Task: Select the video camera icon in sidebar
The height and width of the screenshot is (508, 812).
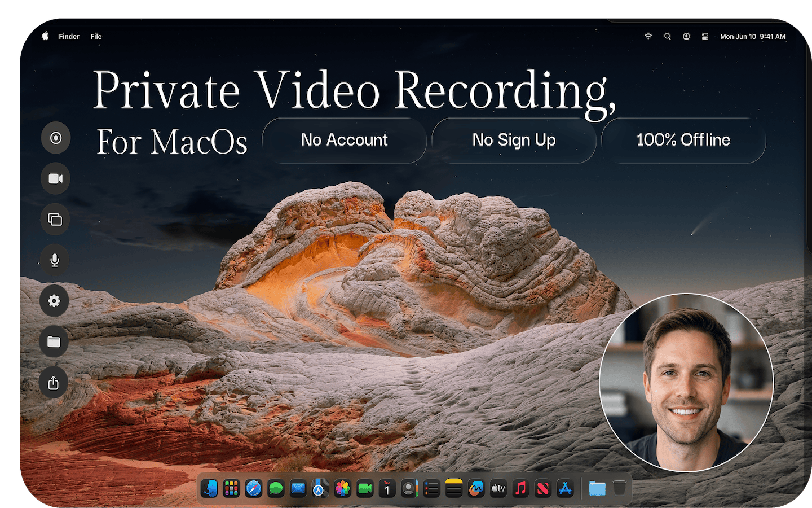Action: point(56,178)
